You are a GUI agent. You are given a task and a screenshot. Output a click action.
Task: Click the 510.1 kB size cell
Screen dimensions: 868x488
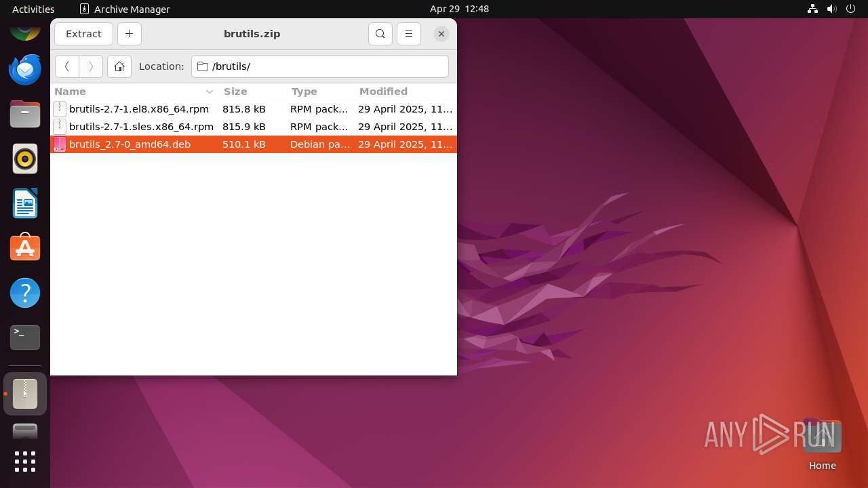(x=244, y=144)
